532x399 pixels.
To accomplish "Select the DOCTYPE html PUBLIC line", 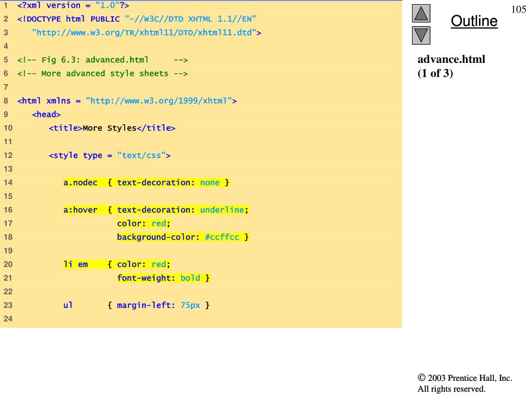I will coord(137,19).
